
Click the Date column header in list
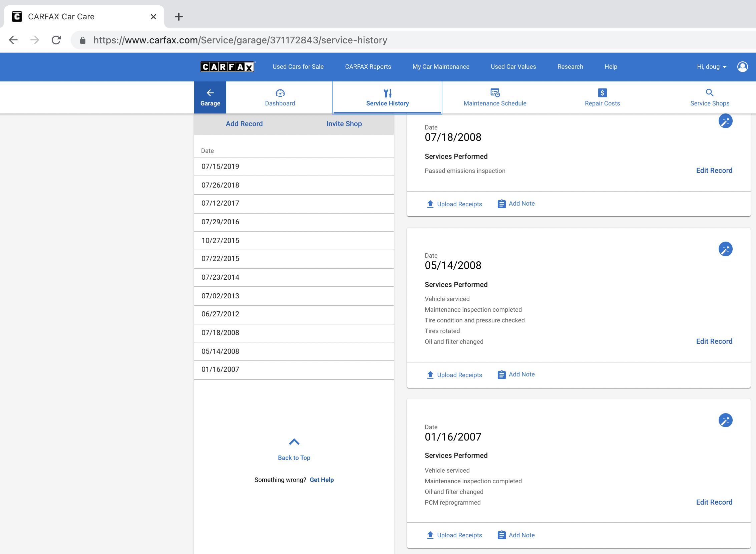207,151
